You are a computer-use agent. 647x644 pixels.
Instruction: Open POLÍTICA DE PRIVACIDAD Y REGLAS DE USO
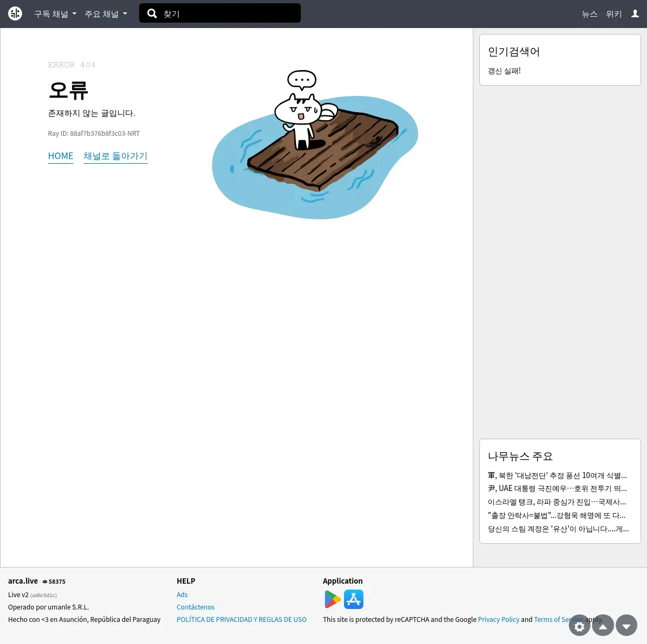[242, 620]
